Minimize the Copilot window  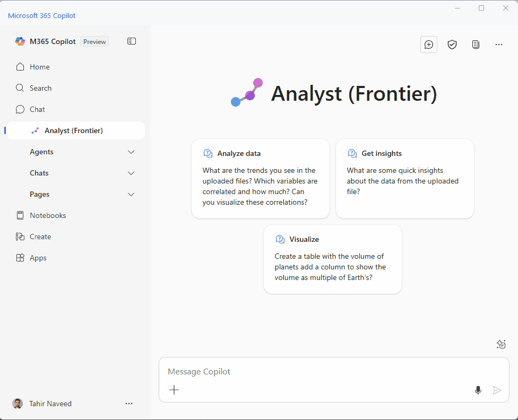tap(457, 8)
